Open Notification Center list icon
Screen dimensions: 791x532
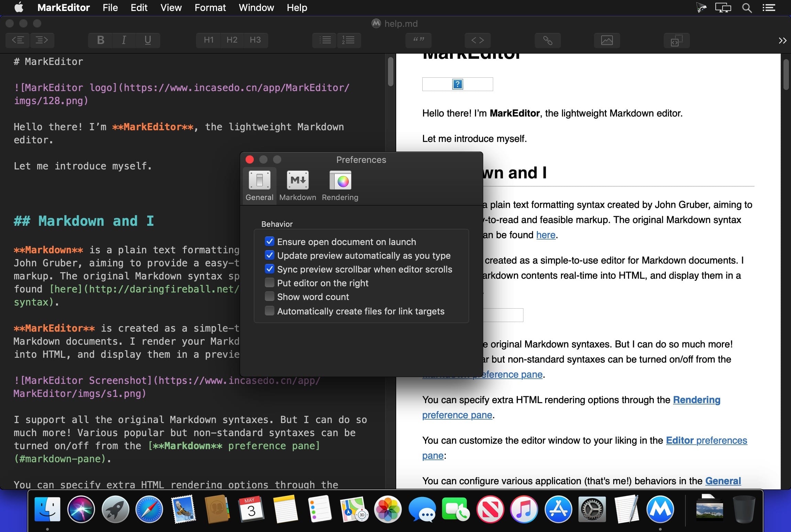(x=769, y=8)
